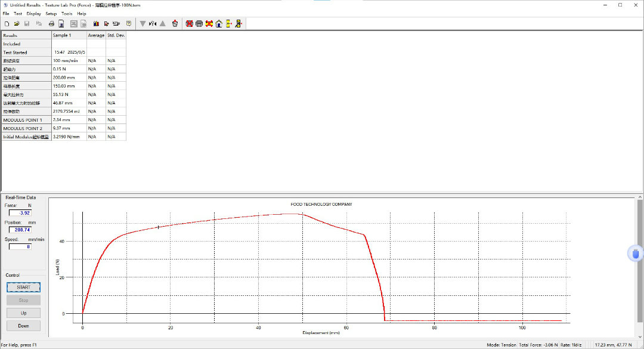The width and height of the screenshot is (644, 349).
Task: Click the yellow help question-mark icon
Action: pyautogui.click(x=129, y=24)
